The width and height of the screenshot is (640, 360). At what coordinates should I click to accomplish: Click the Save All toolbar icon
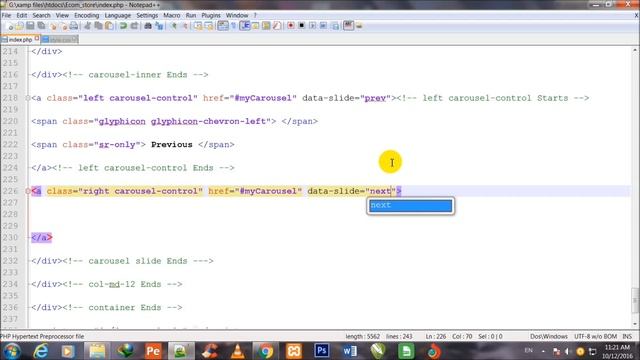[41, 26]
